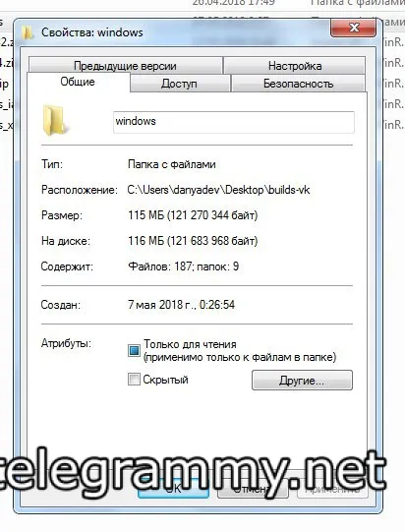Image resolution: width=405 pixels, height=532 pixels.
Task: Open the Безопасность tab
Action: coord(298,84)
